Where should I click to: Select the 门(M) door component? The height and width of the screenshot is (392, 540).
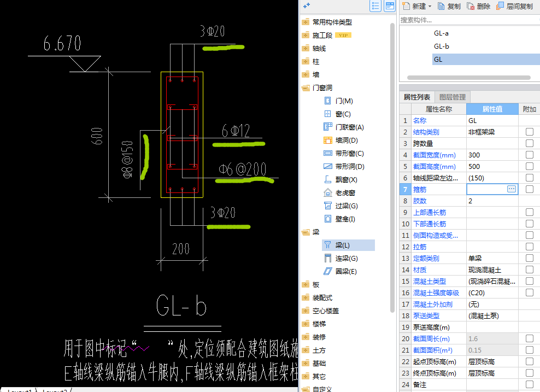point(339,101)
